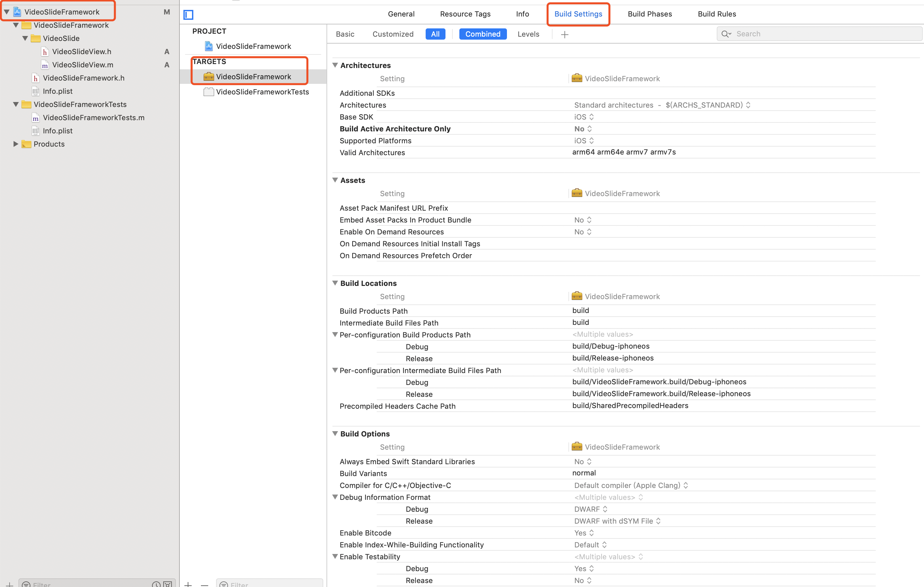Click the Combined view button
924x587 pixels.
tap(482, 34)
